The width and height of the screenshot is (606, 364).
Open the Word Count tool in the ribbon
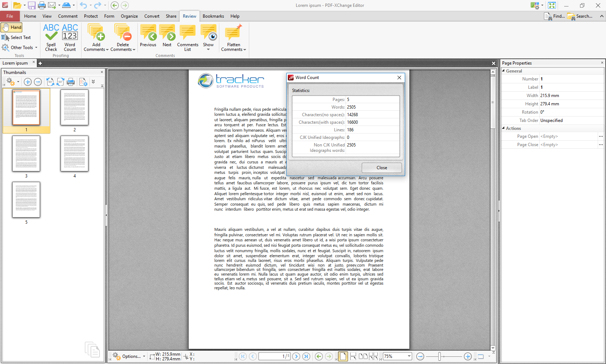tap(70, 38)
